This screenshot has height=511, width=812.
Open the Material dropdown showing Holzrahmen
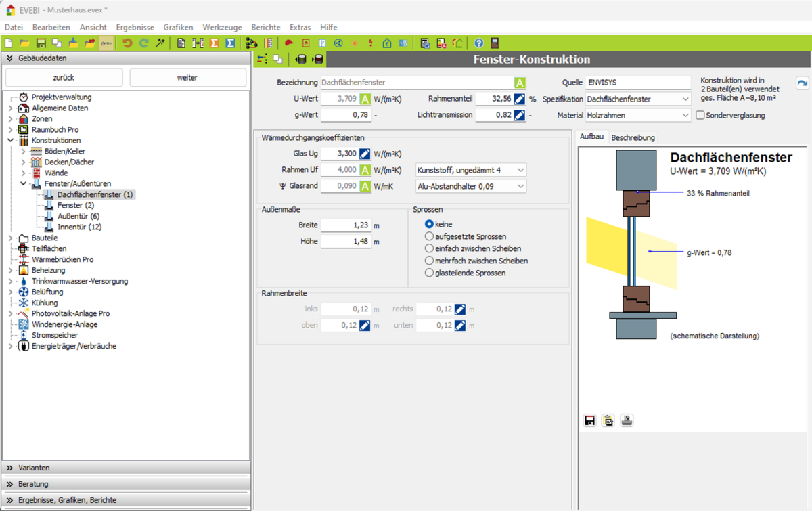(638, 116)
